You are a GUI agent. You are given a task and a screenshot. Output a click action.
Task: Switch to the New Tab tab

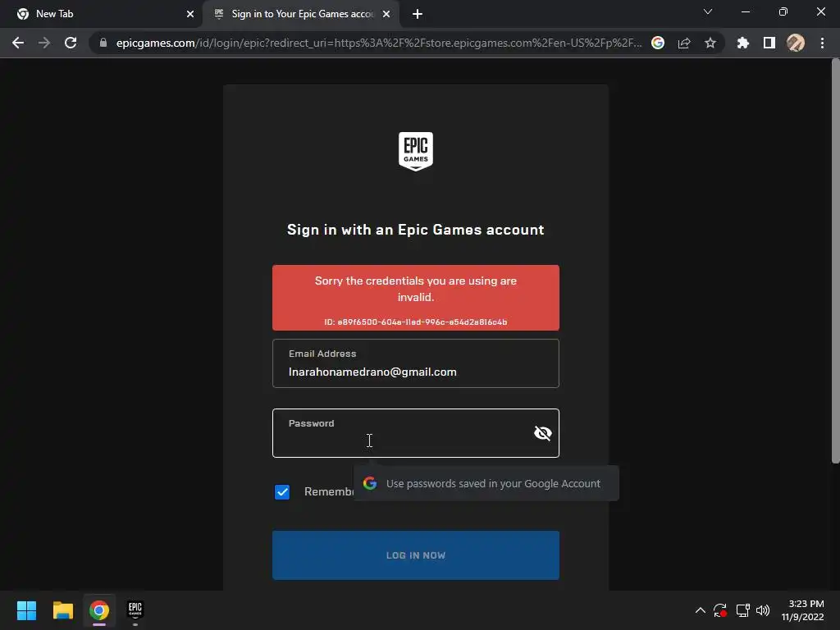[x=101, y=14]
